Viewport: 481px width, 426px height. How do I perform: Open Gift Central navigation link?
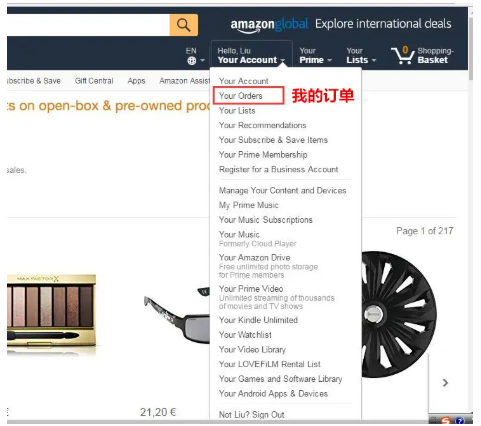point(94,81)
